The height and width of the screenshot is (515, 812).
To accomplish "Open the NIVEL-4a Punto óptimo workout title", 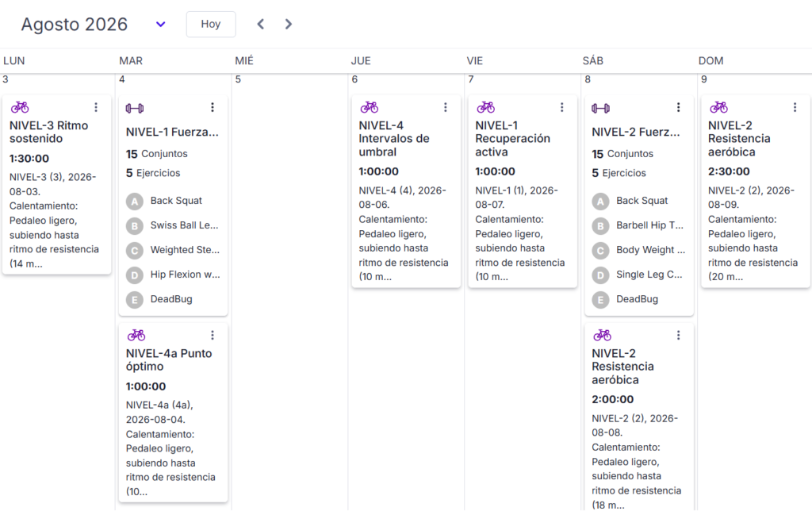I will click(x=169, y=360).
